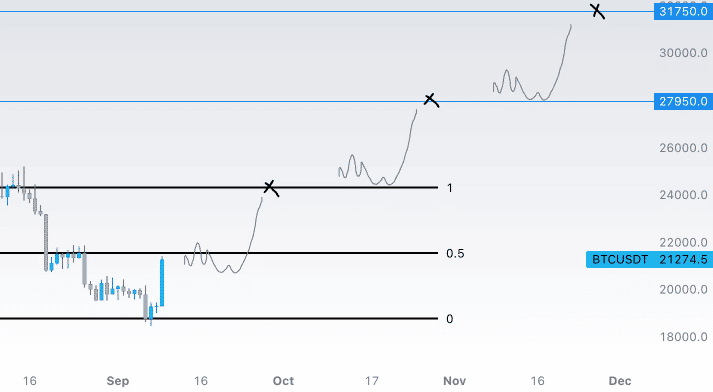Click the 18000.0 price axis tick
The width and height of the screenshot is (713, 392).
[x=683, y=337]
